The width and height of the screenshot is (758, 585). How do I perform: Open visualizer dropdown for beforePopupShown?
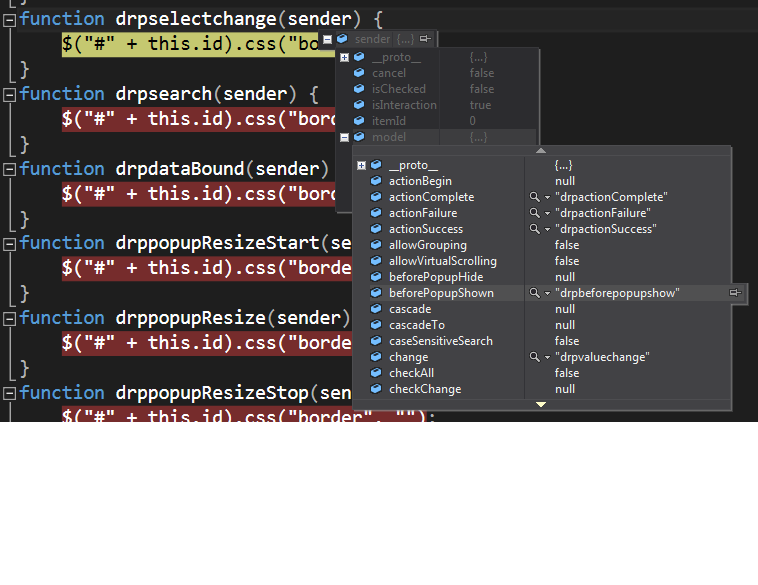point(547,293)
